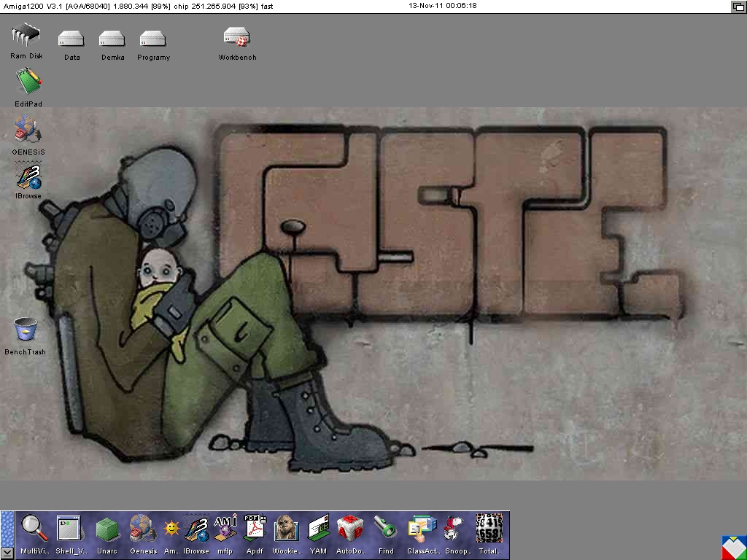Screen dimensions: 747x560
Task: Launch the Apdf PDF viewer
Action: tap(255, 528)
